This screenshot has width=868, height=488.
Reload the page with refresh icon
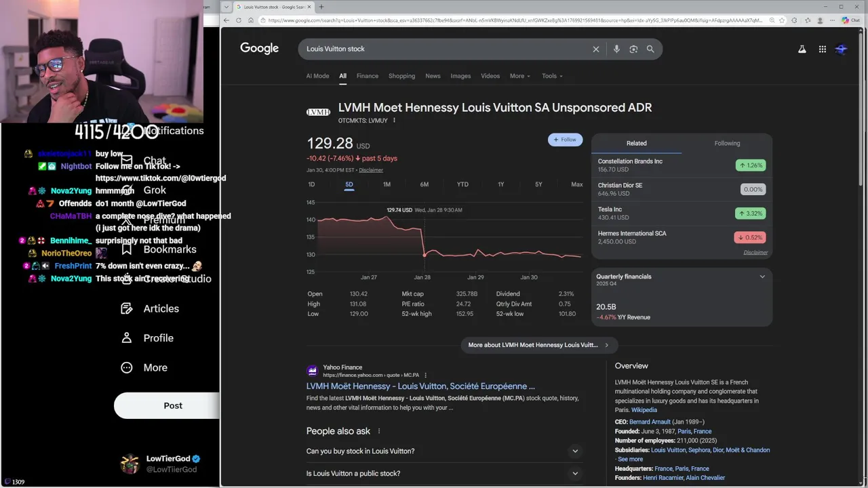pyautogui.click(x=239, y=20)
